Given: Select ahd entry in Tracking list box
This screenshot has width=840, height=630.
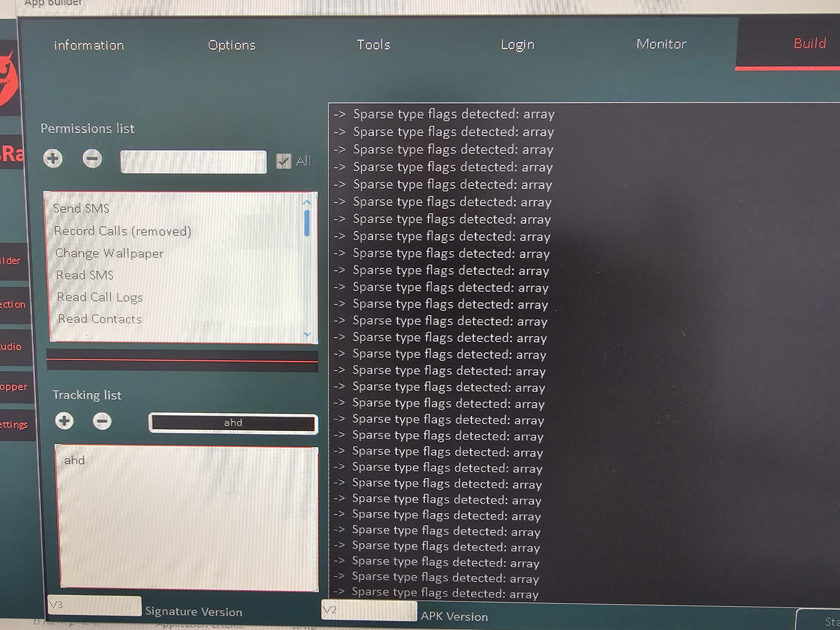Looking at the screenshot, I should (x=74, y=461).
